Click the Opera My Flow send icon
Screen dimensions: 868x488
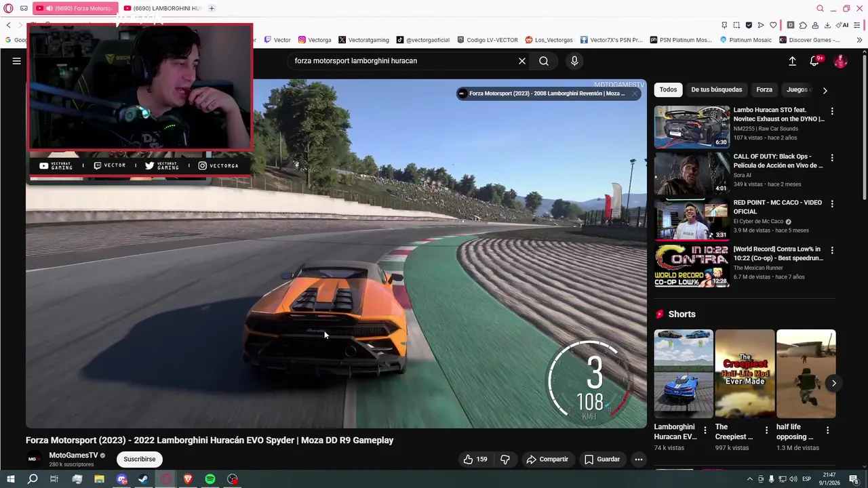[761, 25]
